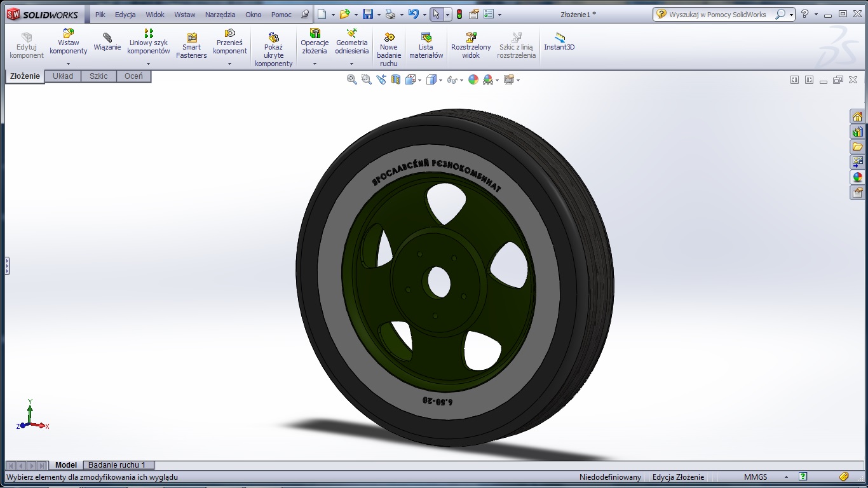Screen dimensions: 868x488
Task: Open the Plik menu
Action: coord(100,15)
